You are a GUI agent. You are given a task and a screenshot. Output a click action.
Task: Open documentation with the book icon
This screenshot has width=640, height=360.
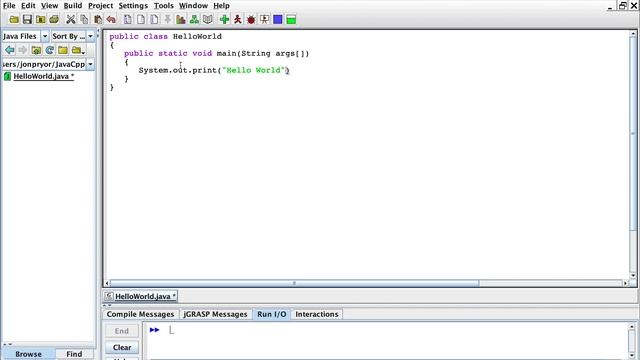[x=208, y=19]
